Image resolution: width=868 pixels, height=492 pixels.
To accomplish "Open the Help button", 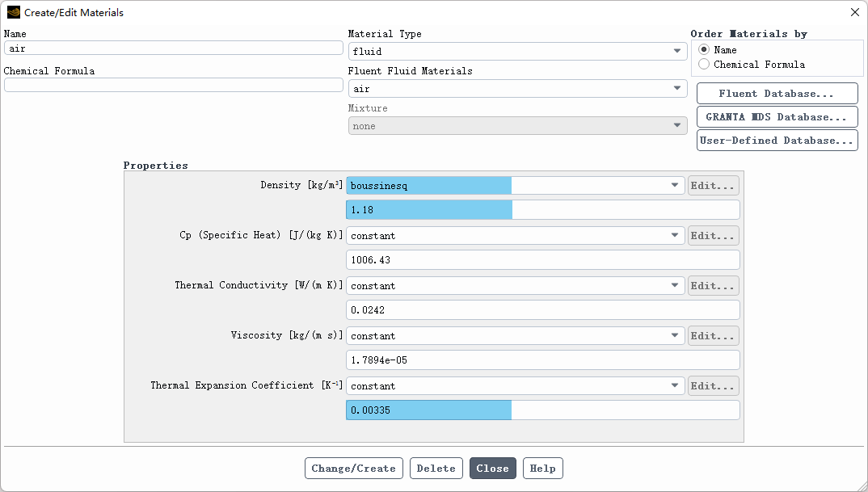I will pyautogui.click(x=542, y=469).
